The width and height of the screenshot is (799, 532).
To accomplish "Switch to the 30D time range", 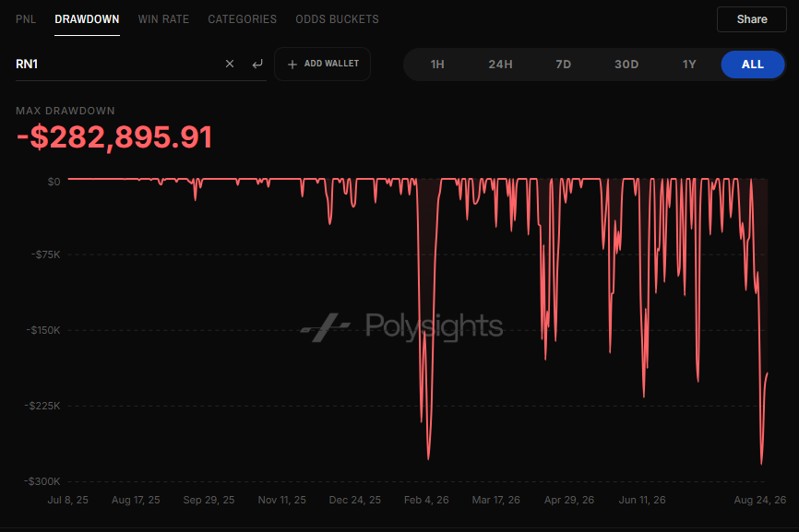I will click(626, 65).
